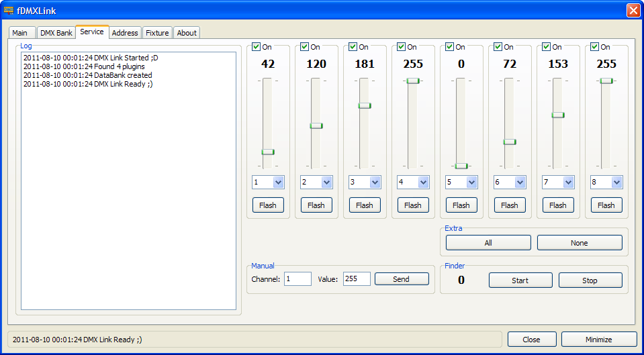This screenshot has width=644, height=355.
Task: Click Flash under channel 7
Action: (558, 205)
